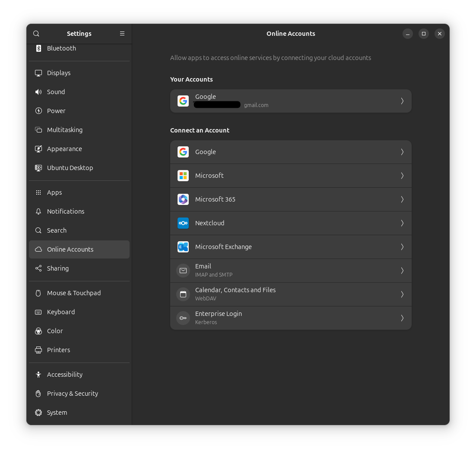476x454 pixels.
Task: Go to the Sound panel
Action: (79, 92)
